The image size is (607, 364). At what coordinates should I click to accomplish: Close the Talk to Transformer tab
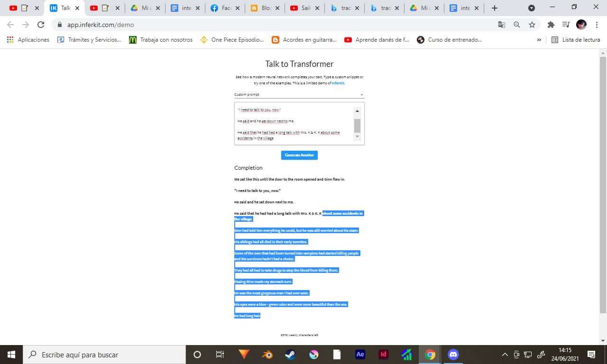77,8
